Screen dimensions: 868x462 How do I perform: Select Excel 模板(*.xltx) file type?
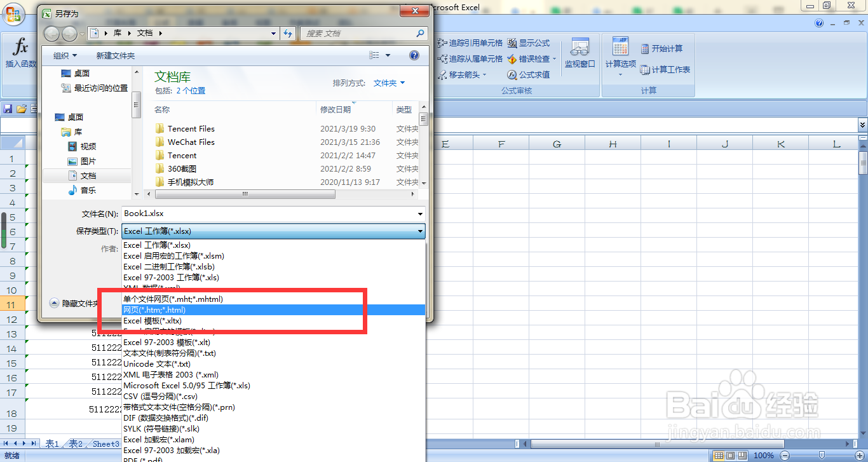(273, 321)
